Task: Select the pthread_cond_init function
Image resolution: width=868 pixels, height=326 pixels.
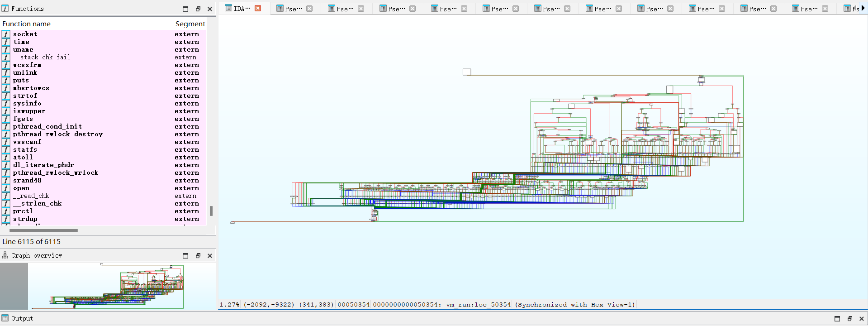Action: pyautogui.click(x=104, y=126)
